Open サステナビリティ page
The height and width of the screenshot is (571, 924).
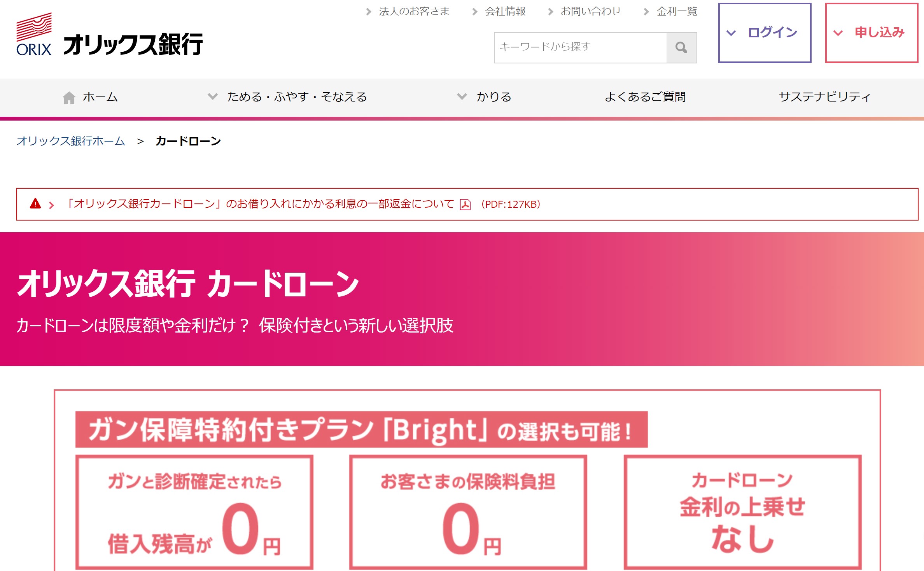click(824, 96)
